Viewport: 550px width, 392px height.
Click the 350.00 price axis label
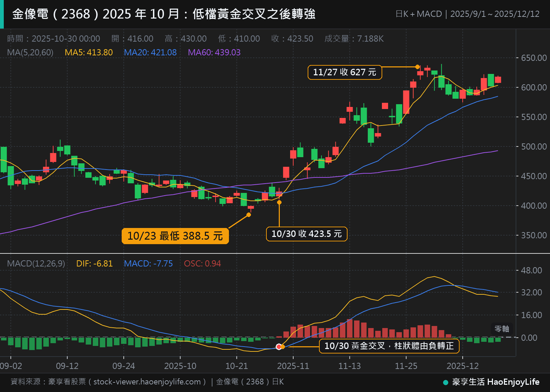pyautogui.click(x=534, y=235)
